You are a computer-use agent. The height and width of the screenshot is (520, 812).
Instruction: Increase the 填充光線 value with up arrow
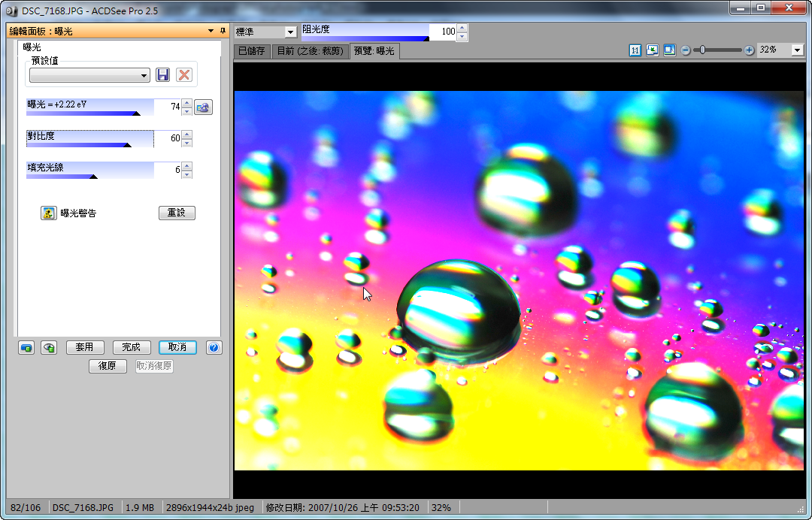click(187, 166)
